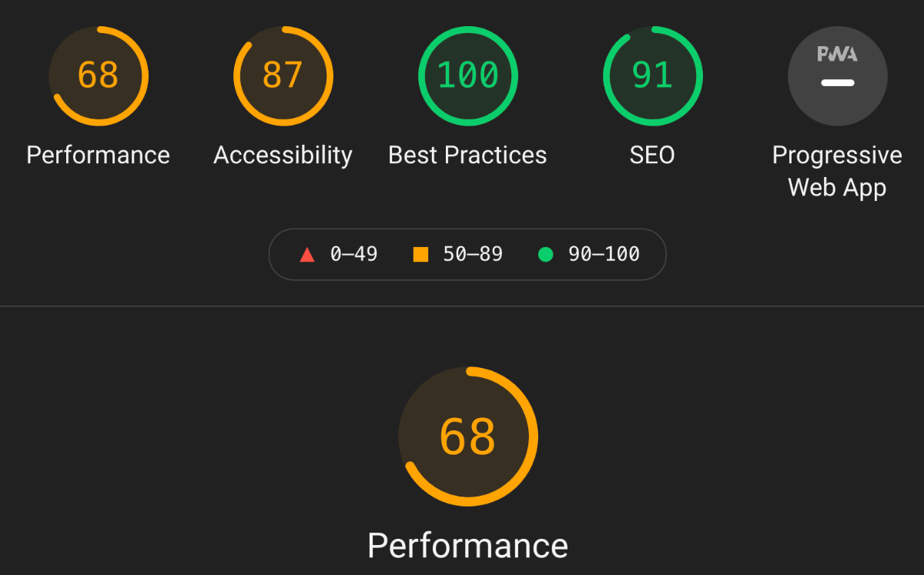Image resolution: width=924 pixels, height=575 pixels.
Task: Go to the Accessibility label link
Action: (x=283, y=155)
